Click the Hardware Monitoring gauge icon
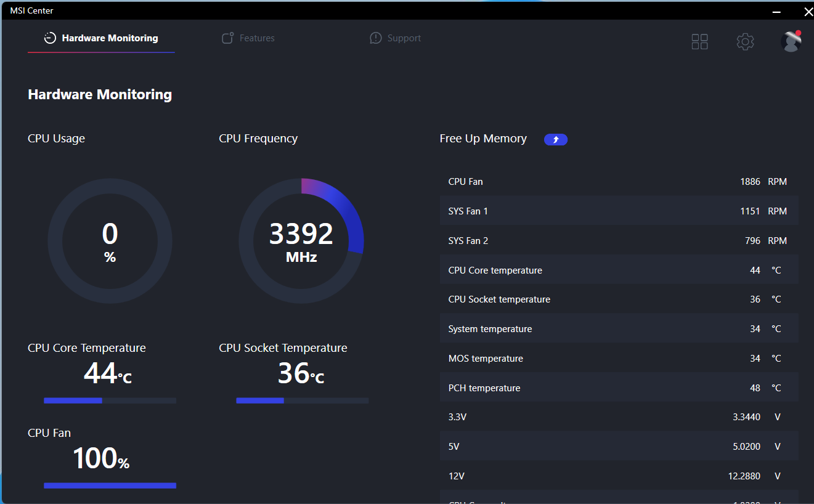Screen dimensions: 814x504 [49, 38]
